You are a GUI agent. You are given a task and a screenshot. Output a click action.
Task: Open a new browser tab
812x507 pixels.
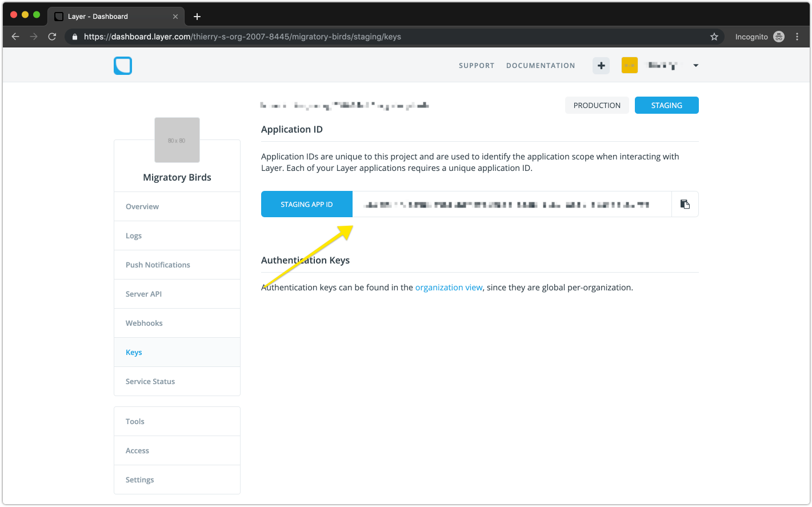pyautogui.click(x=197, y=17)
